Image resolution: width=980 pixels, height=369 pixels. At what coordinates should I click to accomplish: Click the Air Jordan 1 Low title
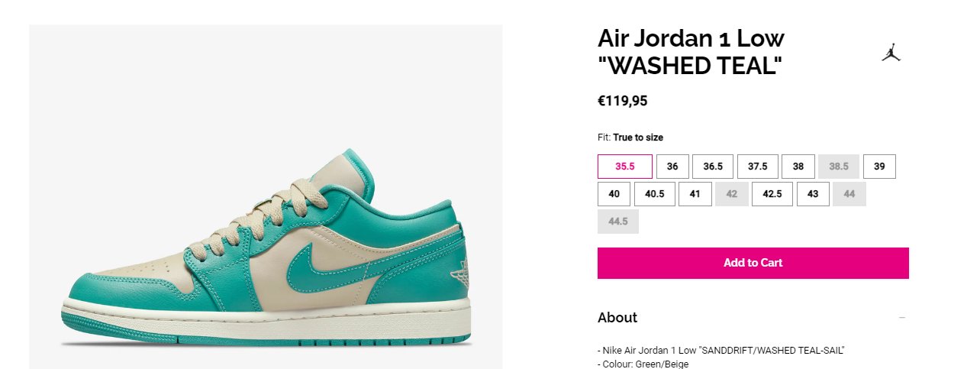click(x=691, y=52)
